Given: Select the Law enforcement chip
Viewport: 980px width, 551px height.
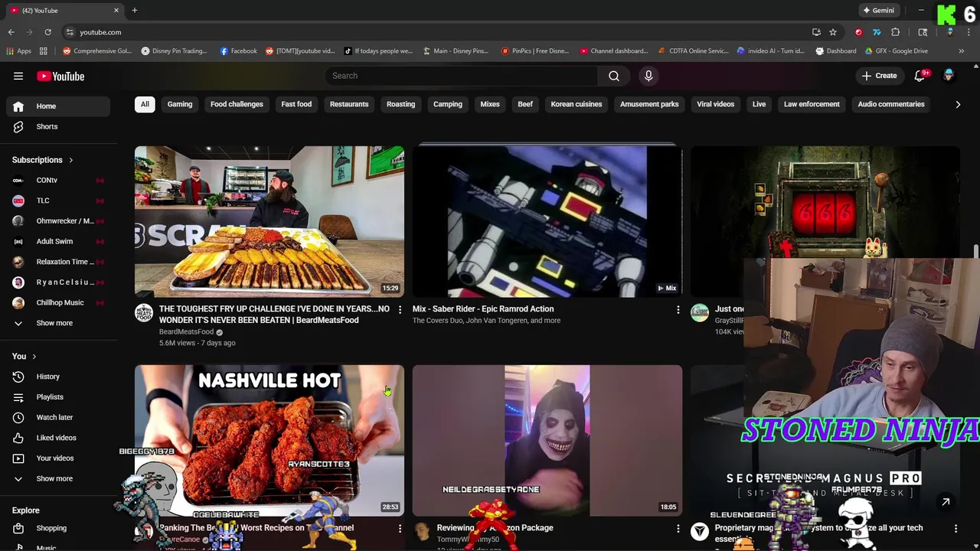Looking at the screenshot, I should click(812, 104).
